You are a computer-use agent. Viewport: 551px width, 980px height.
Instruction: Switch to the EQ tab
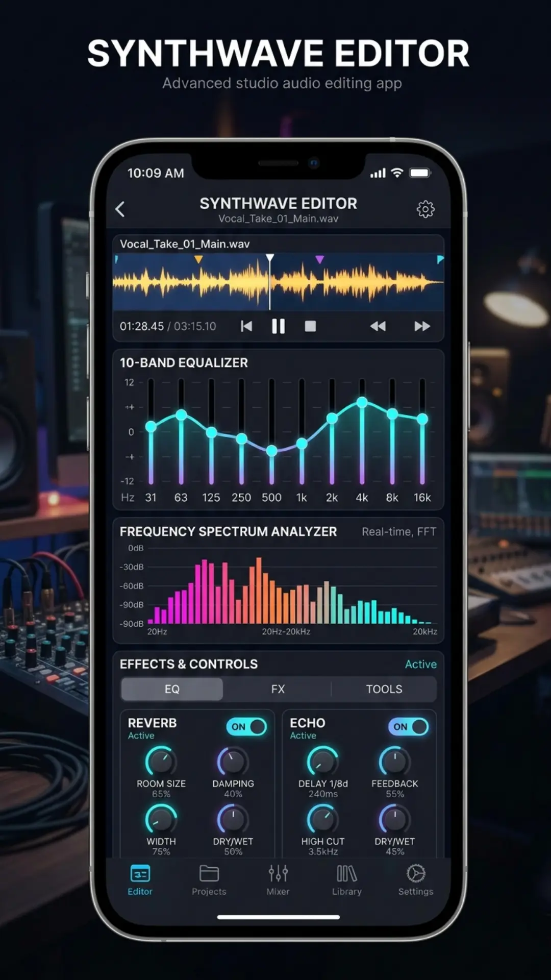(172, 689)
